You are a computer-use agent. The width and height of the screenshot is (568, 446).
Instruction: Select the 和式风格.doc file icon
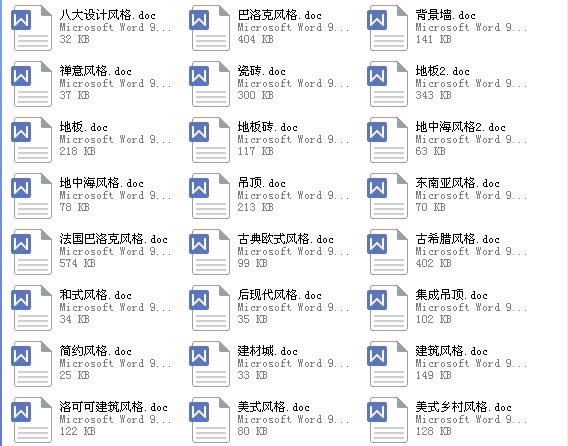pos(32,308)
